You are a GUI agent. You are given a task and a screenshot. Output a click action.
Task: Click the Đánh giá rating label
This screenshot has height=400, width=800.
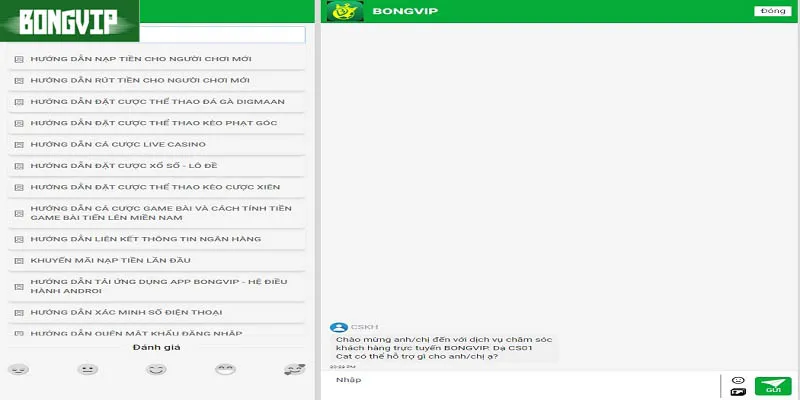pos(157,347)
